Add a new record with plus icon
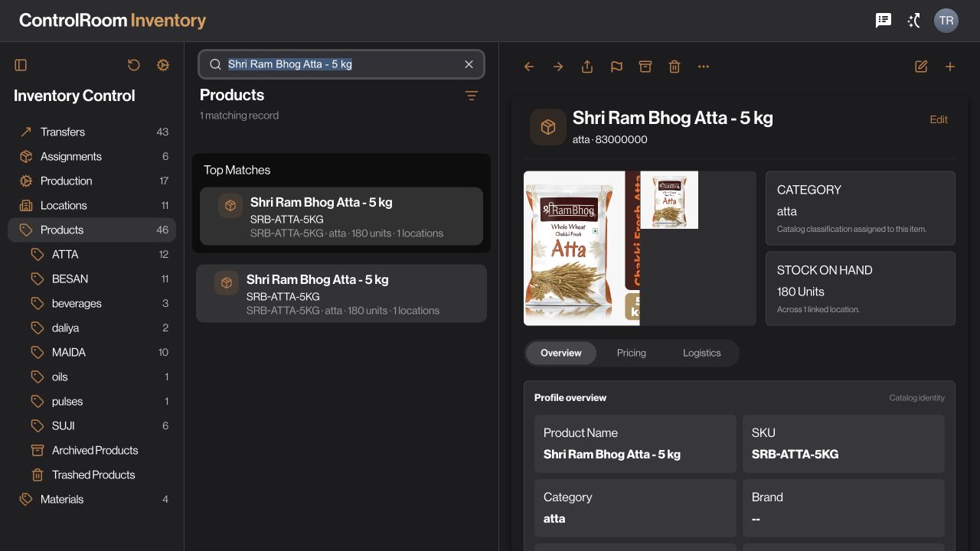The height and width of the screenshot is (551, 980). 950,67
